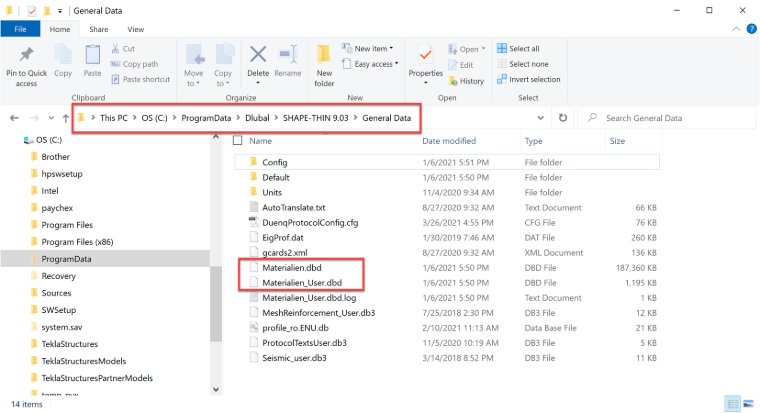Screen dimensions: 760x413
Task: Switch to the Home tab
Action: pyautogui.click(x=60, y=29)
